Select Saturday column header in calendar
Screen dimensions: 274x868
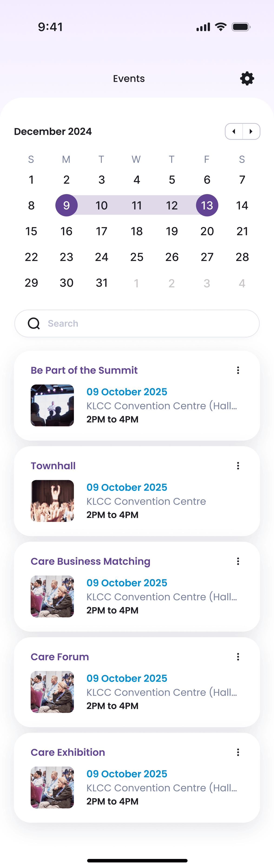pyautogui.click(x=242, y=159)
